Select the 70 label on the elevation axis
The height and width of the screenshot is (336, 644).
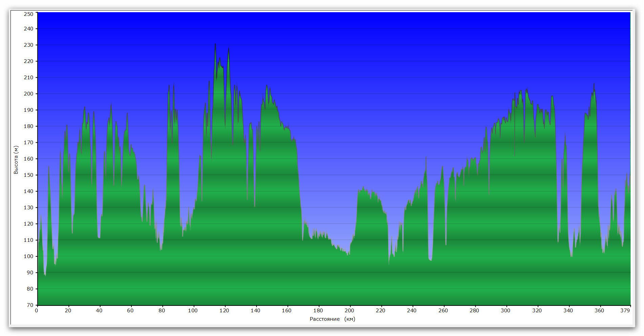30,305
